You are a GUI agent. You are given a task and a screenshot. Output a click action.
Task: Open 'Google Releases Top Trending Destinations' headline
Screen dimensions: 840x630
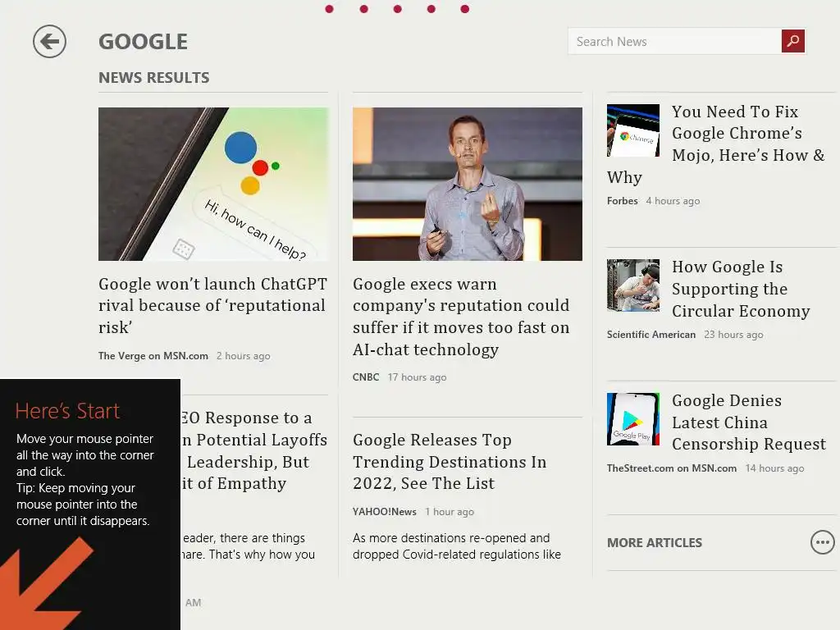tap(450, 461)
